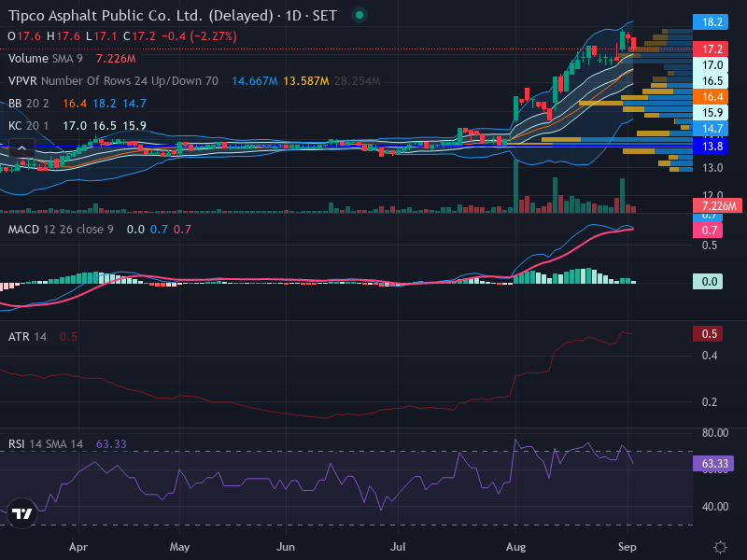Click the -0.4 (-2.27%) change value
The width and height of the screenshot is (747, 560).
[x=199, y=36]
